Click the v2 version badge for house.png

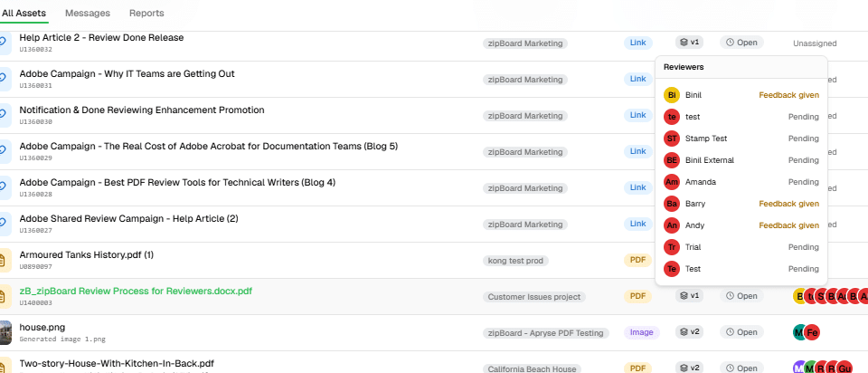[689, 332]
